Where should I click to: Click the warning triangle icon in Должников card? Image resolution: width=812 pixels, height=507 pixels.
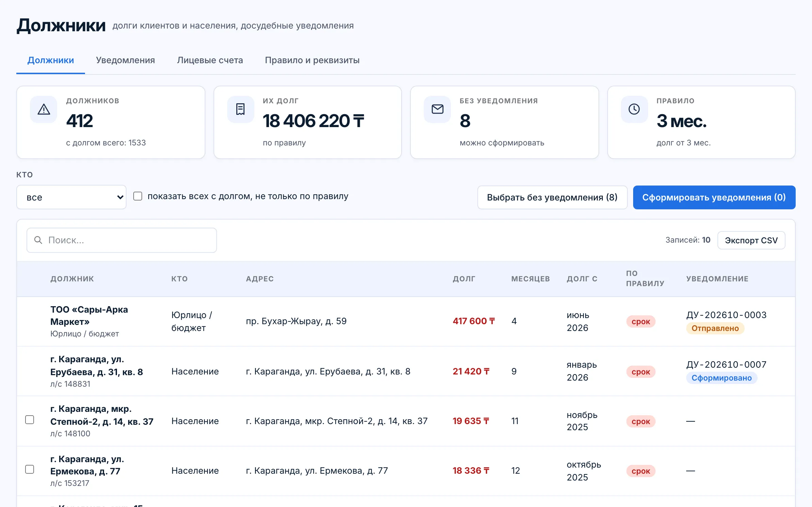tap(44, 109)
